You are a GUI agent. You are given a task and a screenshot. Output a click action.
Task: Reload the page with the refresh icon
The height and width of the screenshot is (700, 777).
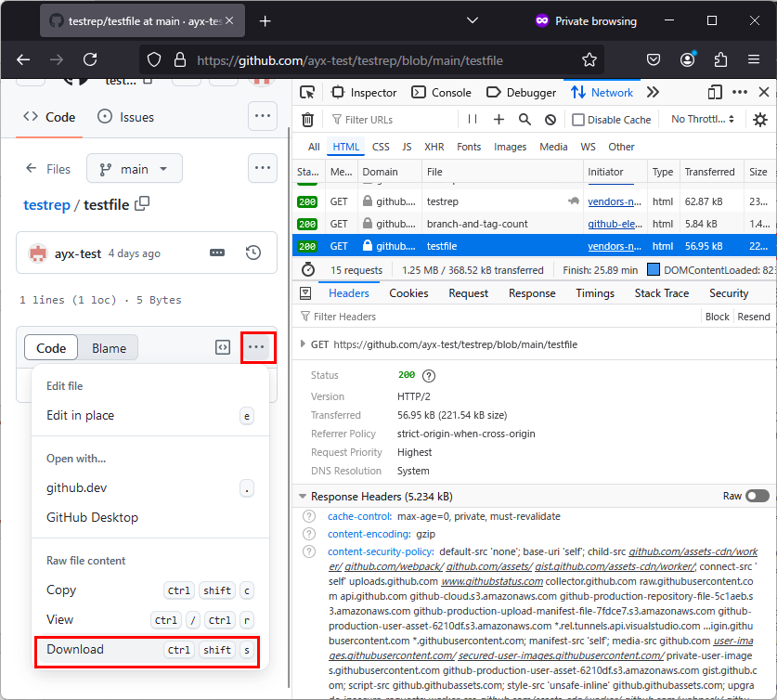click(90, 60)
